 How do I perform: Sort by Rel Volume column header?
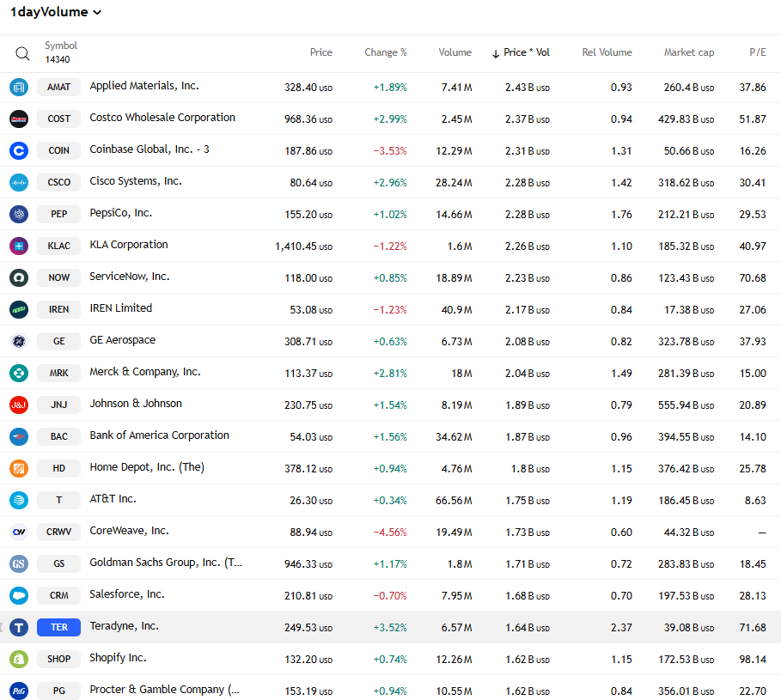click(x=607, y=52)
